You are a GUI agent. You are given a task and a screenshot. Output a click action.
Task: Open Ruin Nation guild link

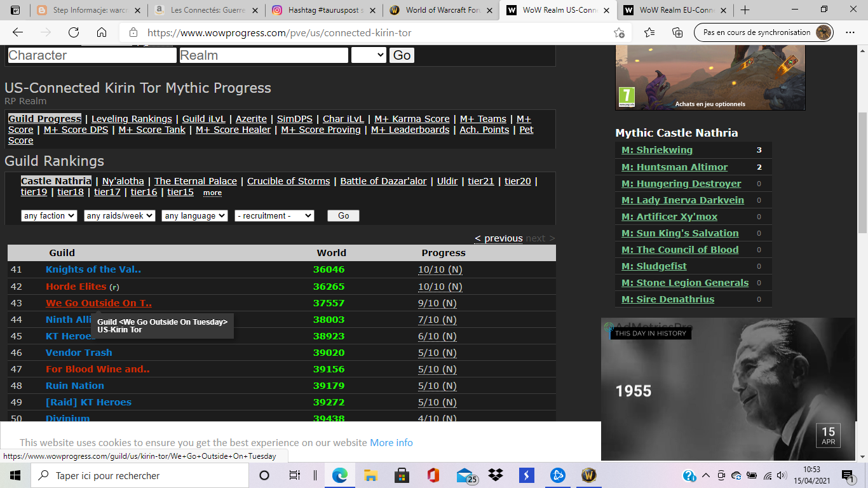point(75,386)
